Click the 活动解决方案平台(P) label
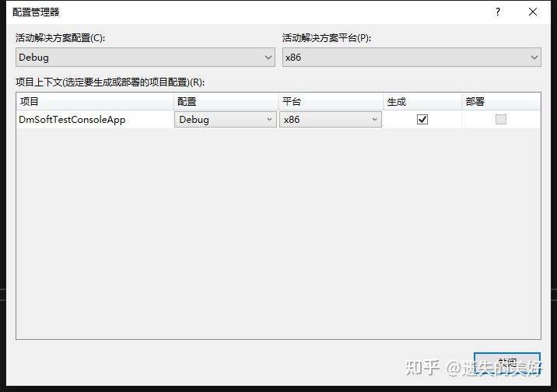The width and height of the screenshot is (557, 392). click(x=327, y=37)
